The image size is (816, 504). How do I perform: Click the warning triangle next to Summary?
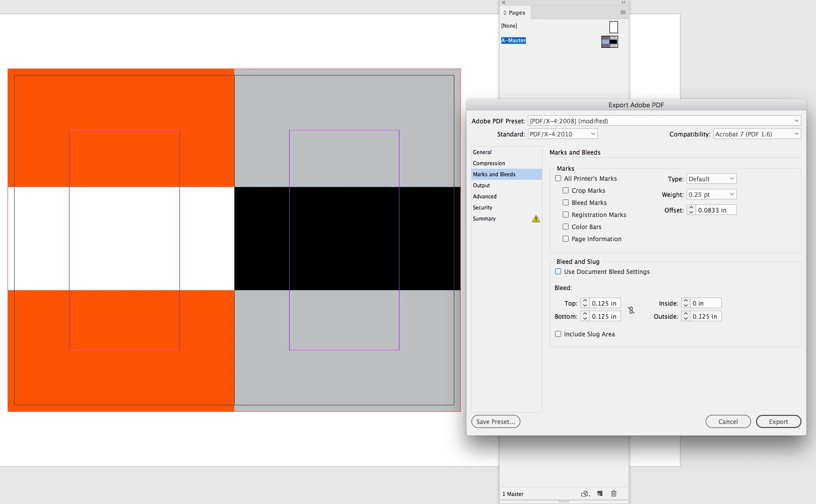click(536, 219)
